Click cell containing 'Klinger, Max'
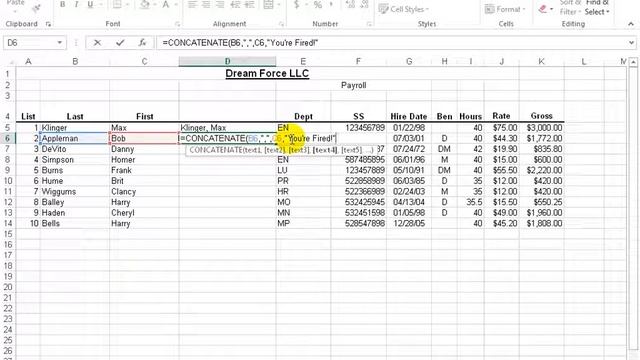 [227, 128]
